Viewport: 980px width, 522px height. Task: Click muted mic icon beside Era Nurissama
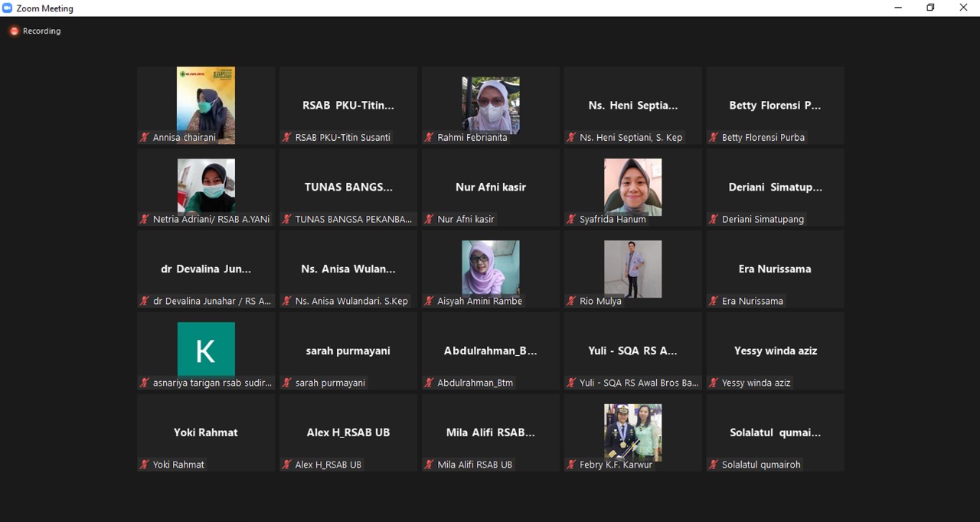coord(714,301)
